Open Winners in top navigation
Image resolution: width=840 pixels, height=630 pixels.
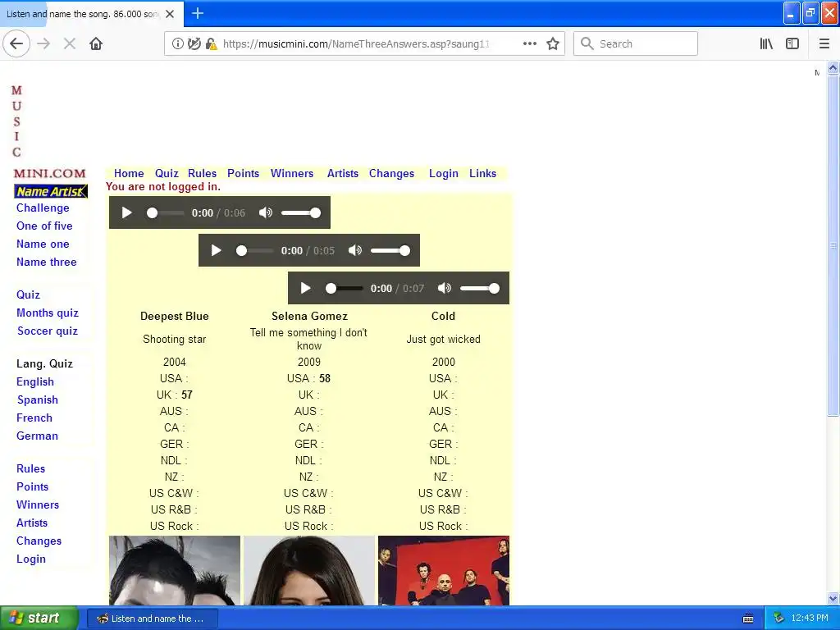tap(292, 173)
